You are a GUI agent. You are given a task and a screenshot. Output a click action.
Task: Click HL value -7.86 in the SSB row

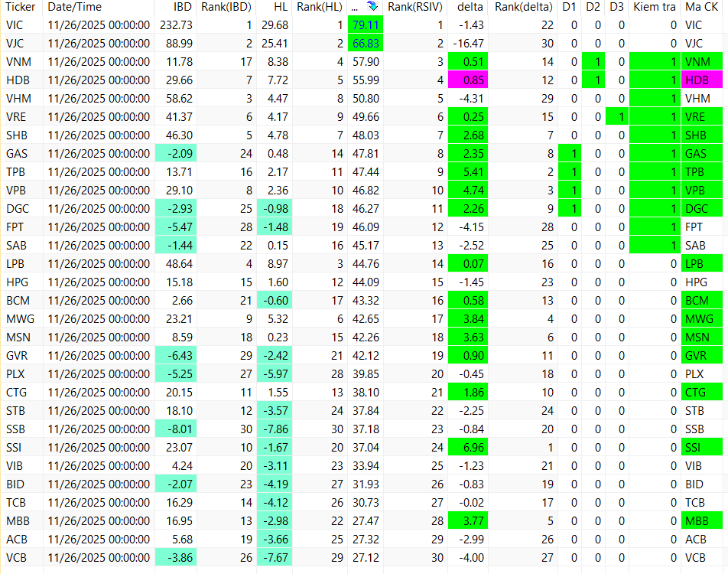(x=275, y=429)
